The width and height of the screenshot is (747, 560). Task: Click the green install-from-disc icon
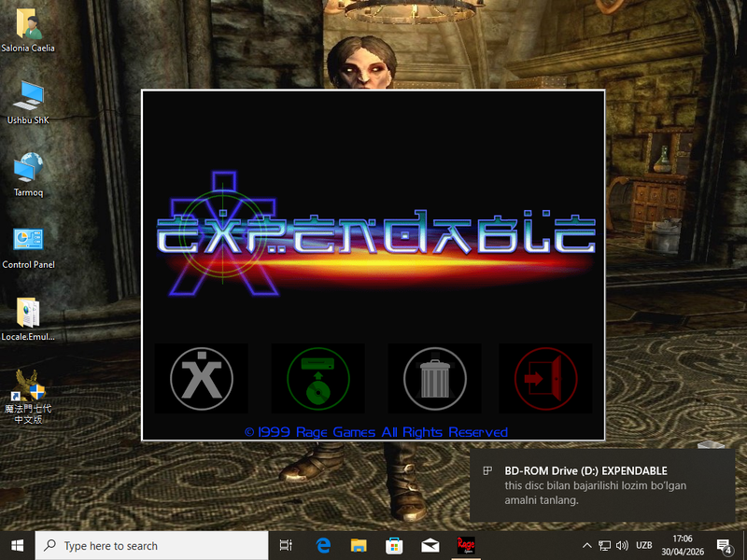(317, 379)
